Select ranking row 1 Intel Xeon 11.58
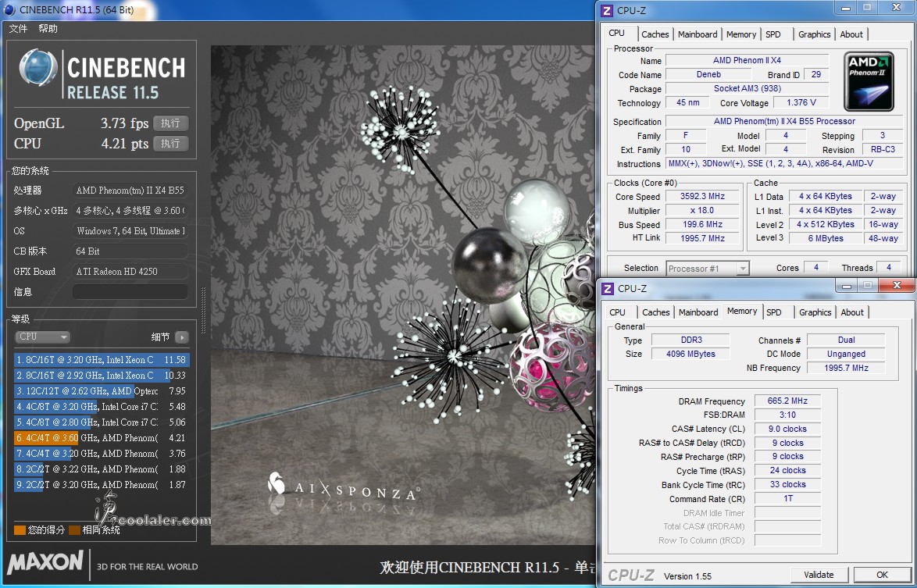 pyautogui.click(x=102, y=360)
